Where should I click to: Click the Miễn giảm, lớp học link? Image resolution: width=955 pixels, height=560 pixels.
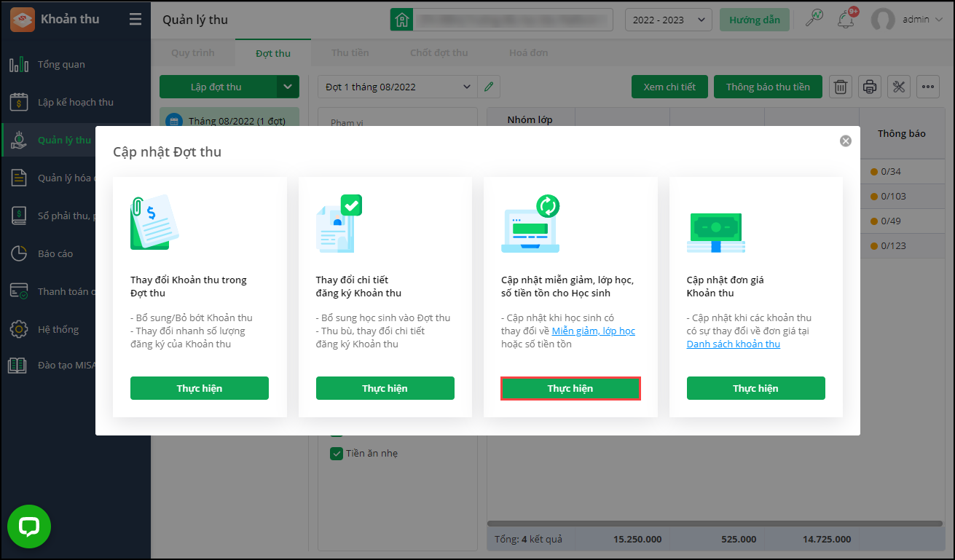tap(593, 331)
